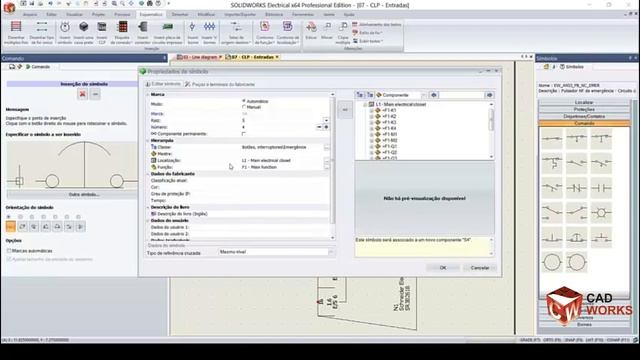Click red X cancel icon in Comando panel
Image resolution: width=640 pixels, height=360 pixels.
[x=82, y=94]
